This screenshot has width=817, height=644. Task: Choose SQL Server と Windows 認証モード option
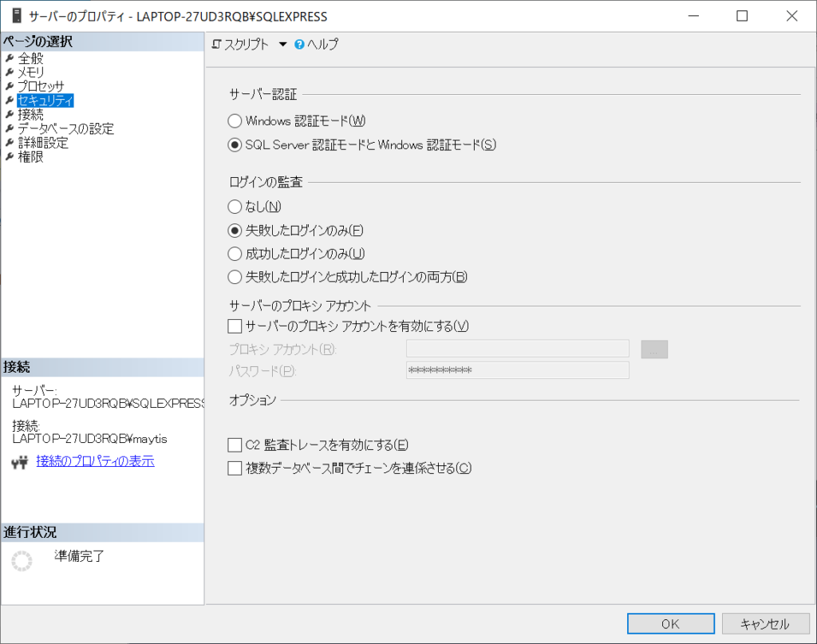[235, 145]
